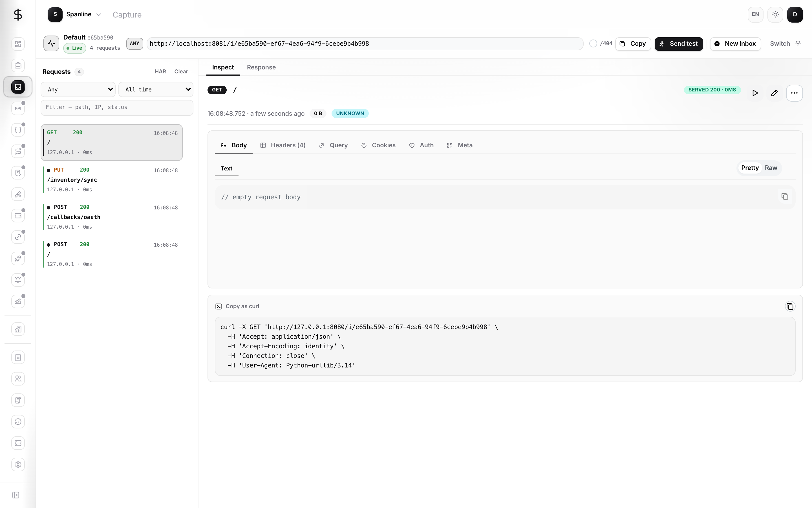Select the Text body sub-tab

pos(226,169)
